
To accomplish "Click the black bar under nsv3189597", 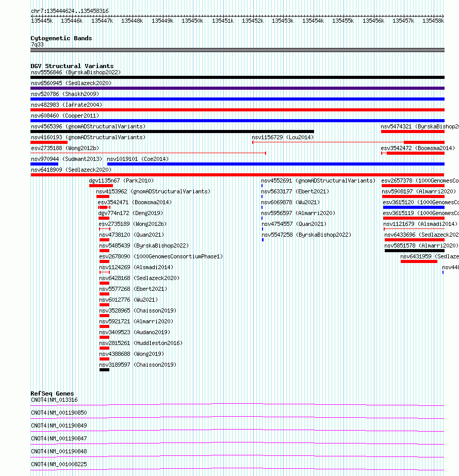I will click(x=104, y=370).
